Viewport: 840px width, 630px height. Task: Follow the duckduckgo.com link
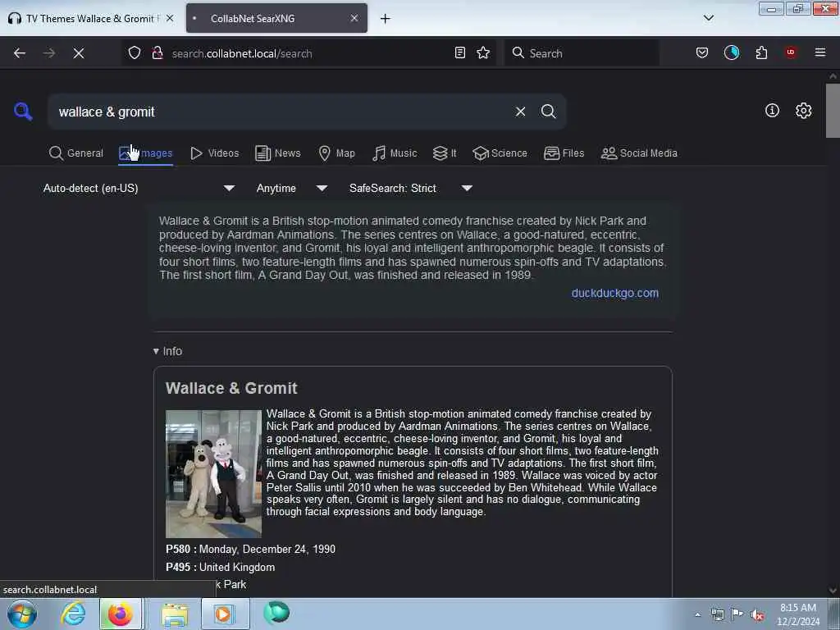615,293
